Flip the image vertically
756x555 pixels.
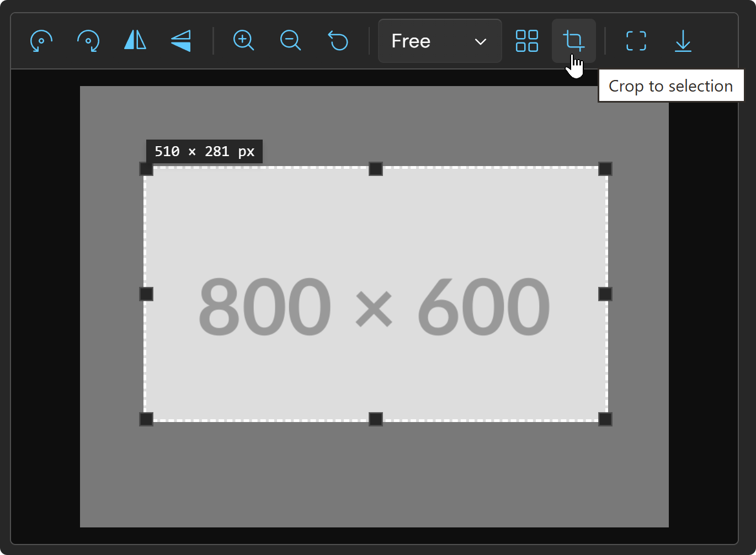(x=182, y=41)
